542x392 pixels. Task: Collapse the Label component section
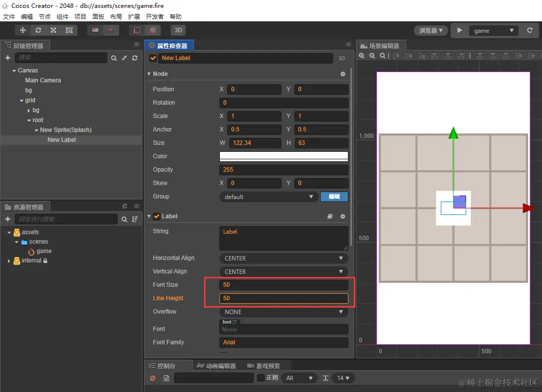tap(149, 216)
